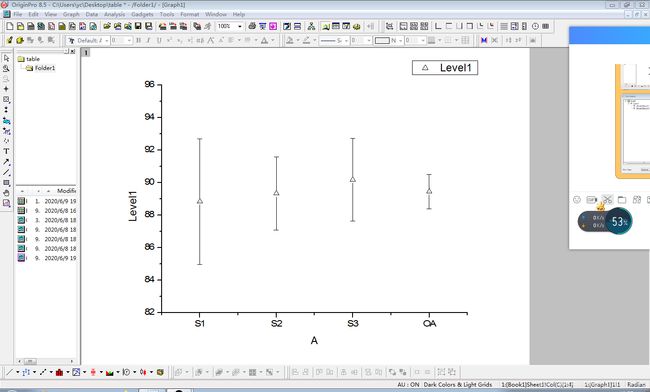Select the Text tool in the tools sidebar

pos(6,151)
